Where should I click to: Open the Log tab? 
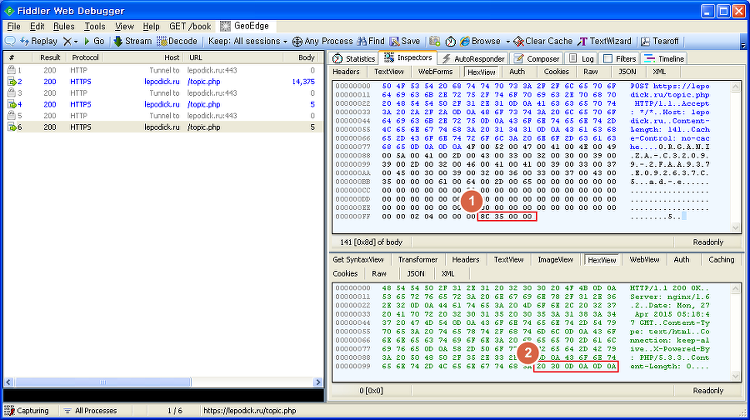pyautogui.click(x=581, y=58)
